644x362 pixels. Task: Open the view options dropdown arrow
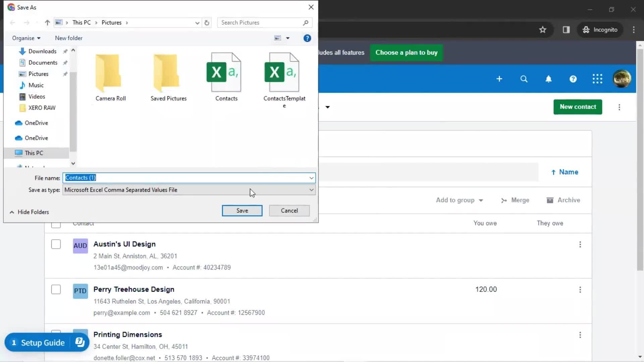(287, 38)
